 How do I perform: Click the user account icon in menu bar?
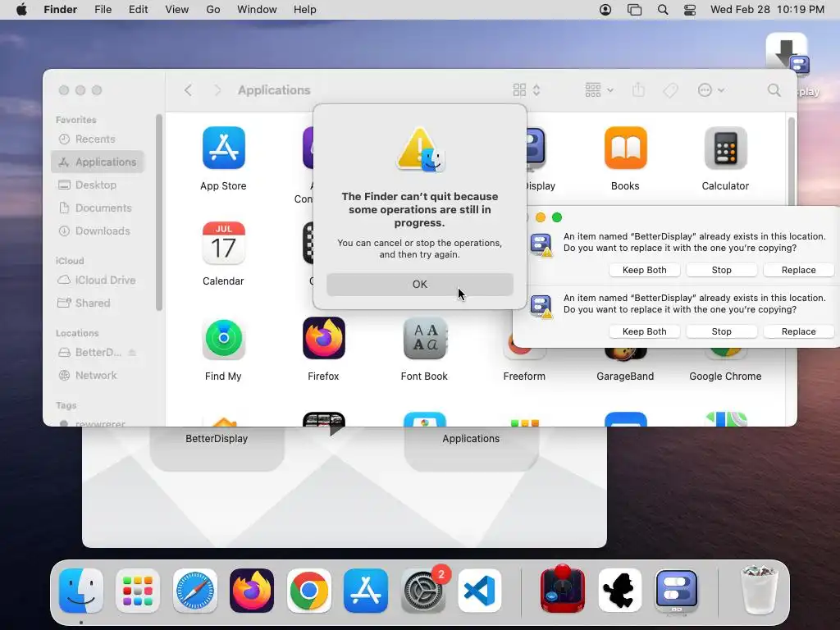pos(605,10)
